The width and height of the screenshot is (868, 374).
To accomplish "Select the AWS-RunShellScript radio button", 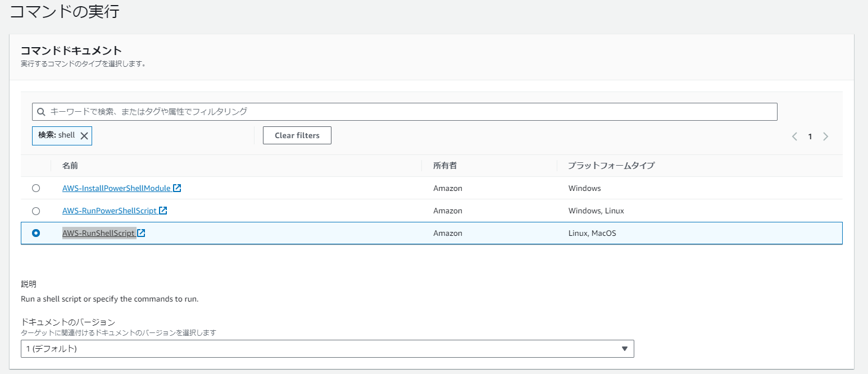I will (36, 232).
